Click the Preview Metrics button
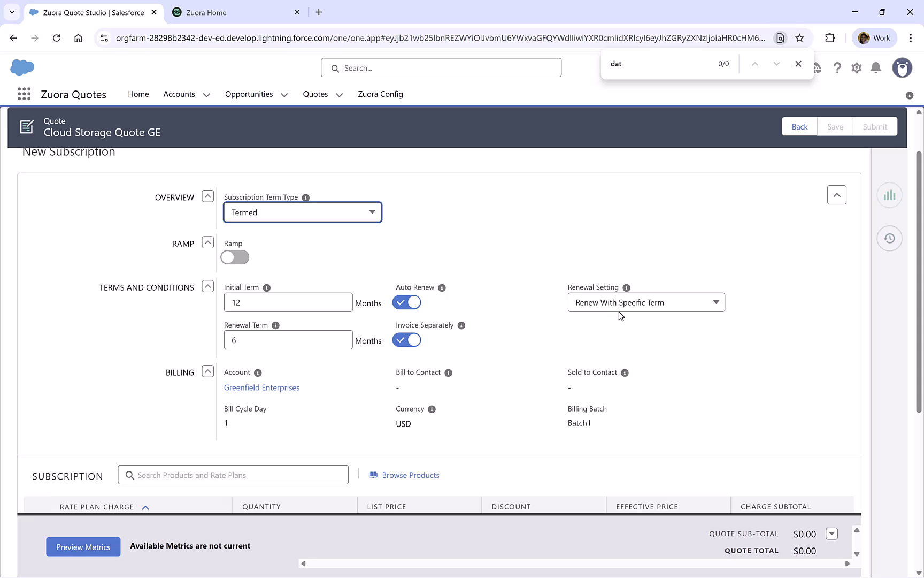Viewport: 924px width, 578px height. pyautogui.click(x=83, y=546)
